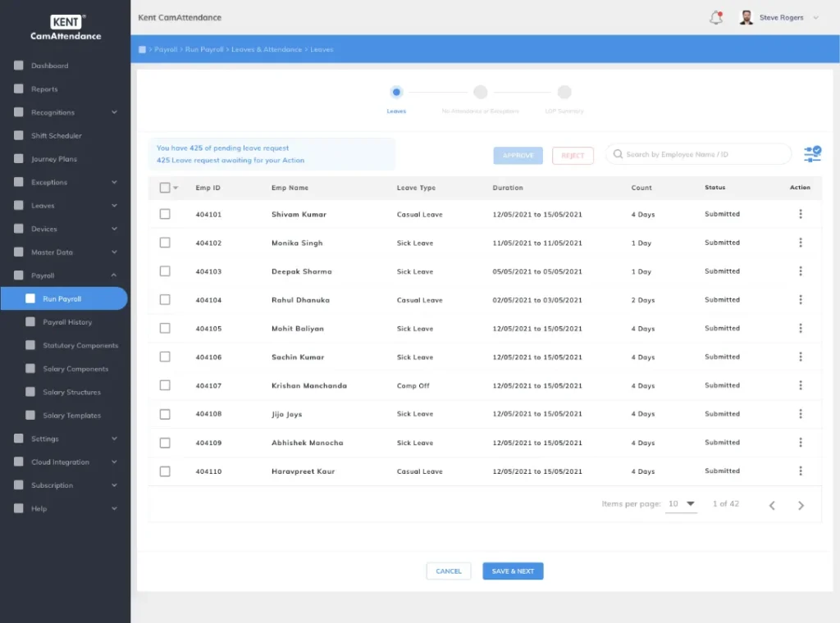Check the row for Monika Singh
Image resolution: width=840 pixels, height=623 pixels.
point(165,243)
